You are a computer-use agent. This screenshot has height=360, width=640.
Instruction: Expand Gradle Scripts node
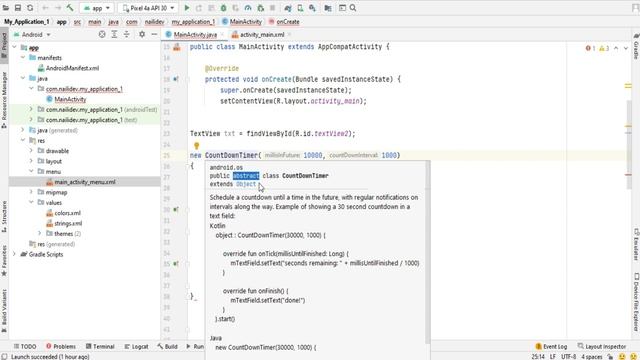[15, 254]
